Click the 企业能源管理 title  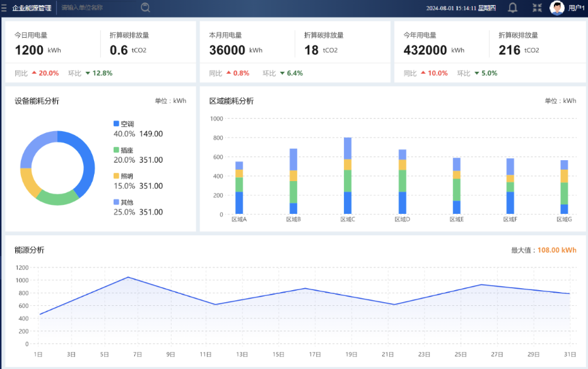click(x=32, y=8)
